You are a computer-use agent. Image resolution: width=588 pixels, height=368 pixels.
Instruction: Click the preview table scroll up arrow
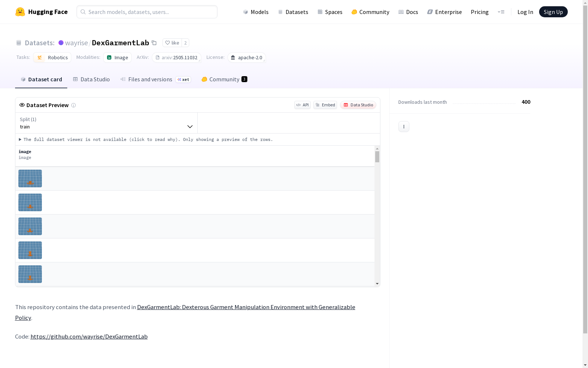pyautogui.click(x=377, y=149)
